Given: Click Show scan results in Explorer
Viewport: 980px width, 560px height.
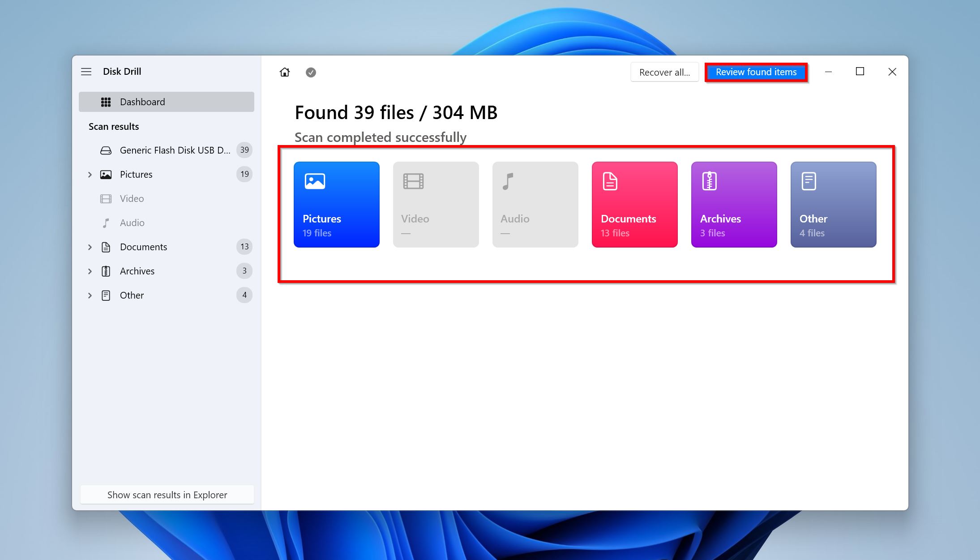Looking at the screenshot, I should pyautogui.click(x=167, y=494).
